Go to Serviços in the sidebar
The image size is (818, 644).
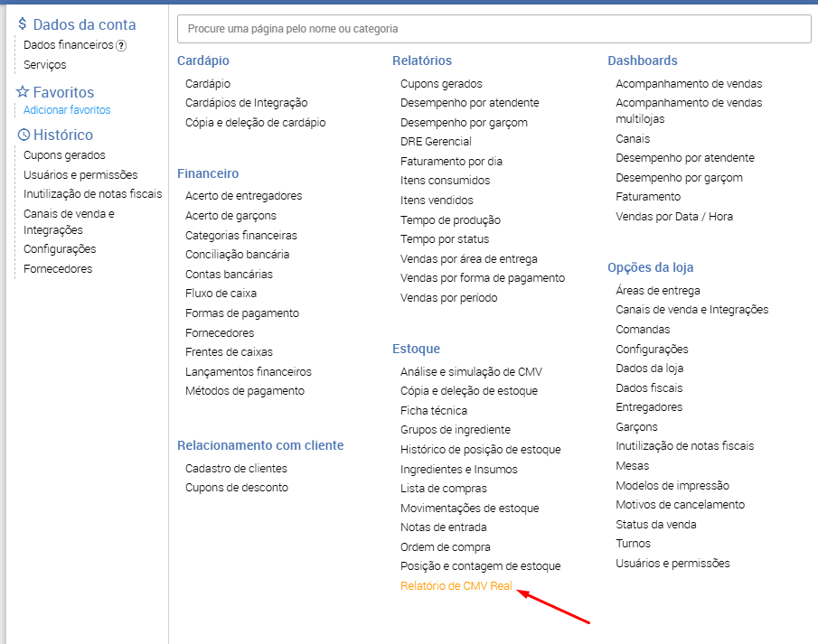[x=45, y=65]
